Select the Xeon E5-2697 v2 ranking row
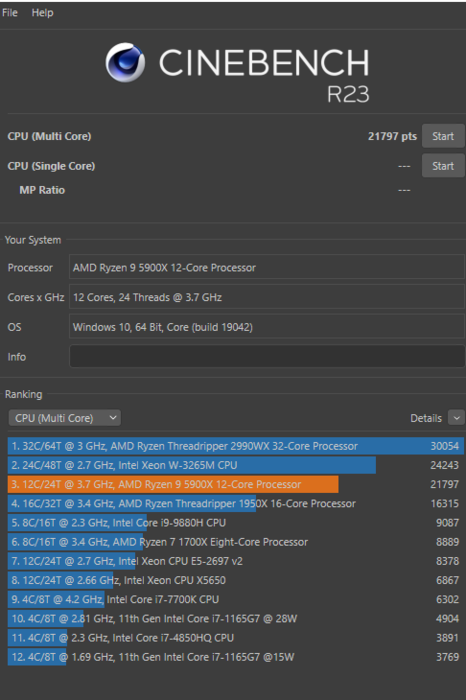This screenshot has height=700, width=466. (236, 561)
